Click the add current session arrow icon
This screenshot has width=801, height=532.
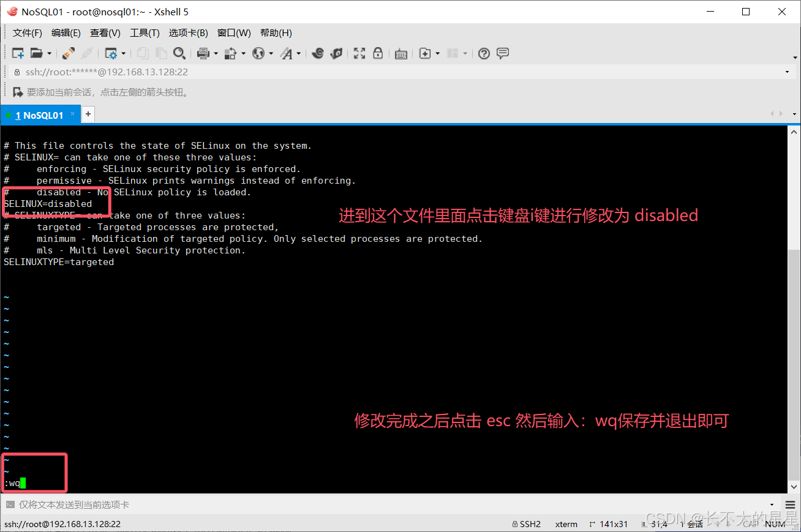18,92
